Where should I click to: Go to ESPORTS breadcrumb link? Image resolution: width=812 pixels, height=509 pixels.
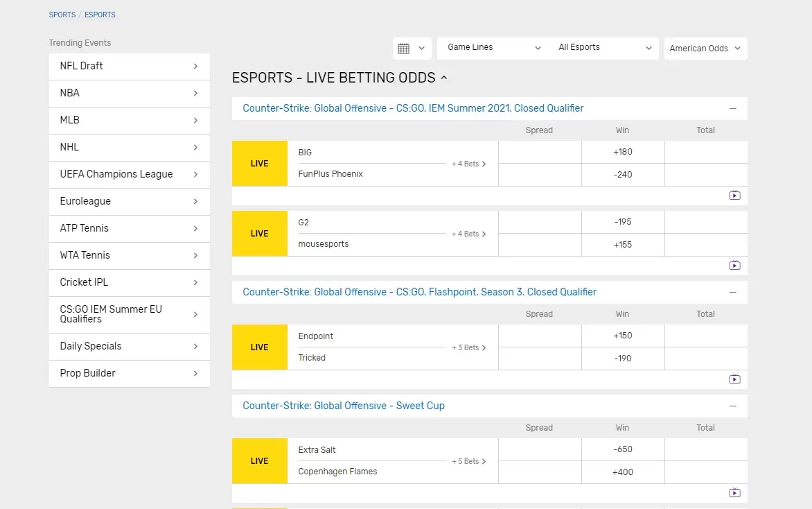coord(100,15)
